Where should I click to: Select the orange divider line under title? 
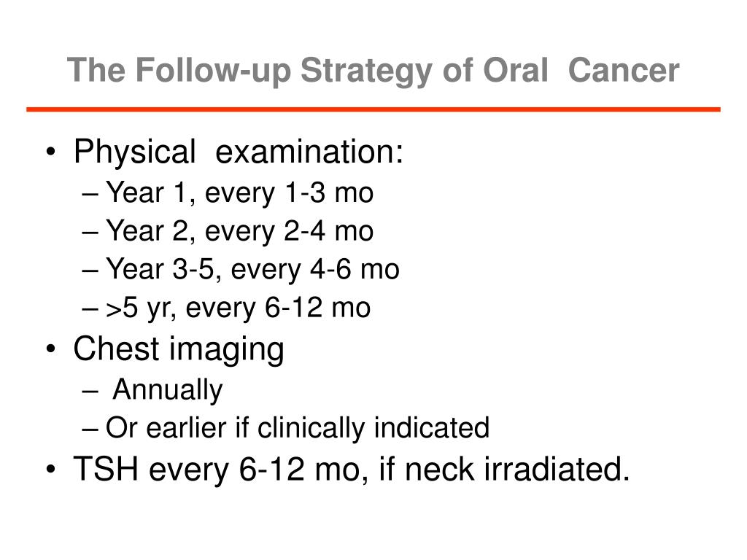(373, 109)
